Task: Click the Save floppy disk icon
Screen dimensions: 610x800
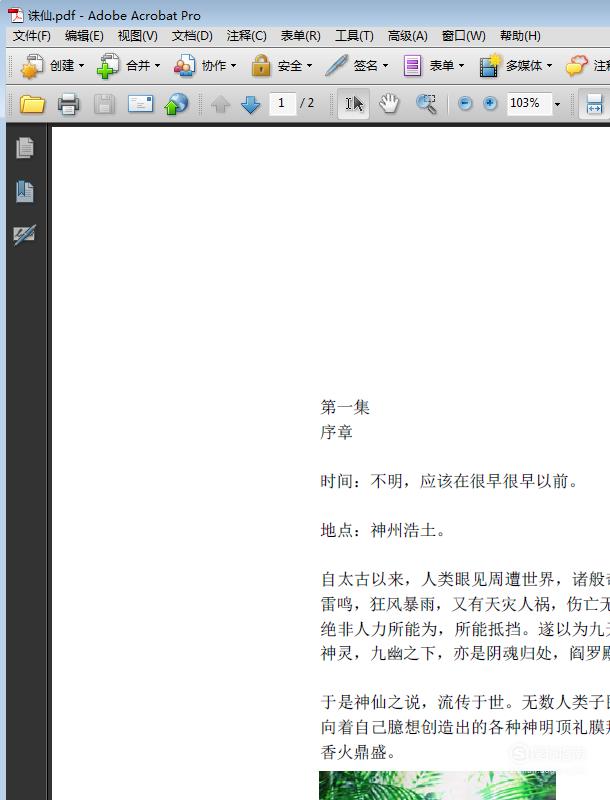Action: (x=104, y=104)
